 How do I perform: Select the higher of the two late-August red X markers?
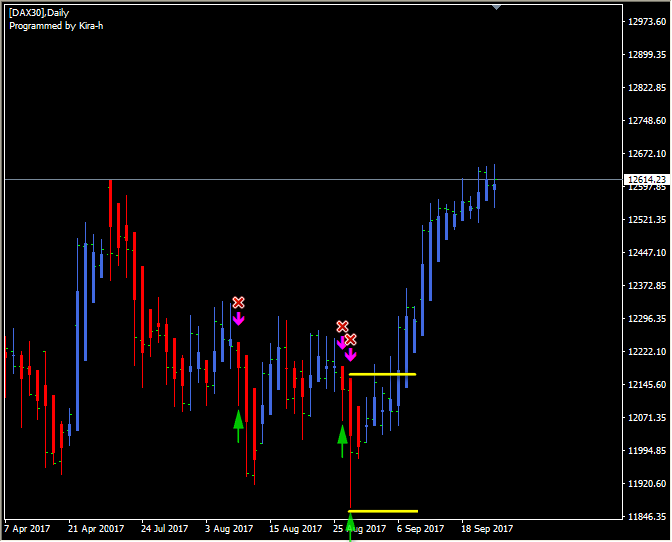[x=342, y=326]
